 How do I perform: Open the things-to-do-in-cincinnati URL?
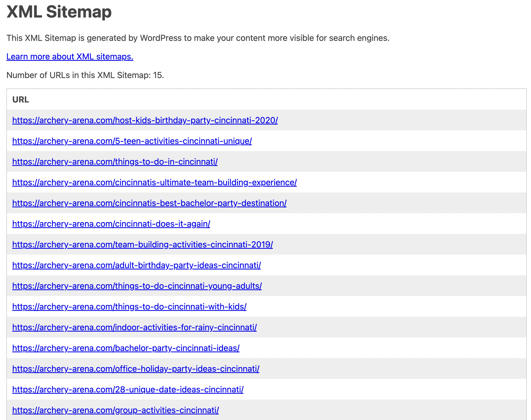click(115, 162)
